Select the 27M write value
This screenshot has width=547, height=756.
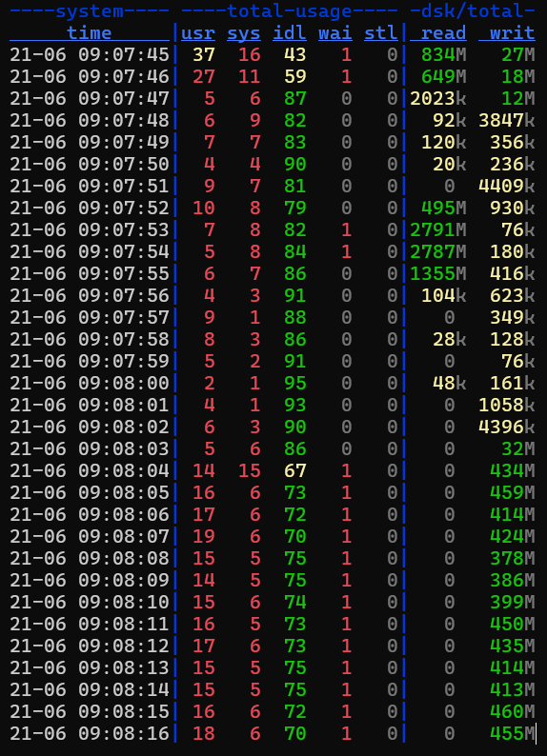pyautogui.click(x=518, y=54)
